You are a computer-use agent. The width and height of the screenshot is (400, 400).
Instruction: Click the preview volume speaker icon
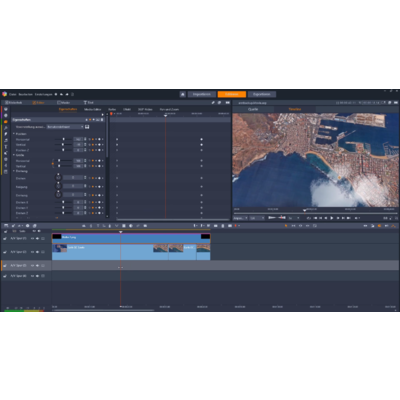pos(356,218)
